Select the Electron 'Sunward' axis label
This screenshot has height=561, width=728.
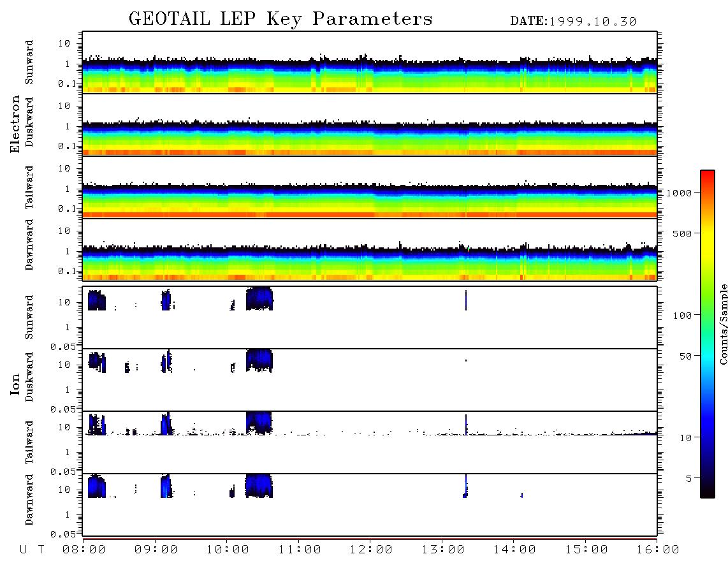pos(29,62)
